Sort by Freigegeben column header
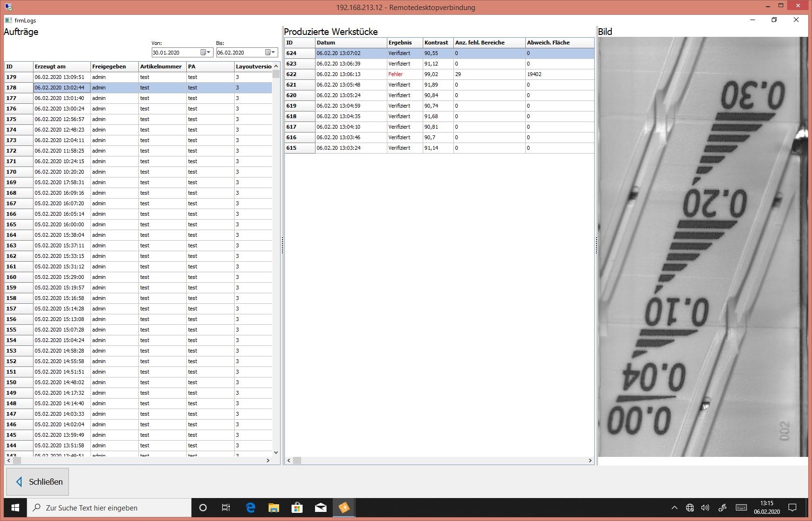 coord(114,67)
